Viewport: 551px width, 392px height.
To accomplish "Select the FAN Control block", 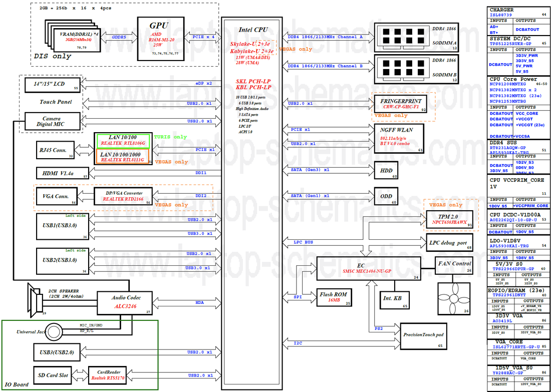I will [x=455, y=265].
